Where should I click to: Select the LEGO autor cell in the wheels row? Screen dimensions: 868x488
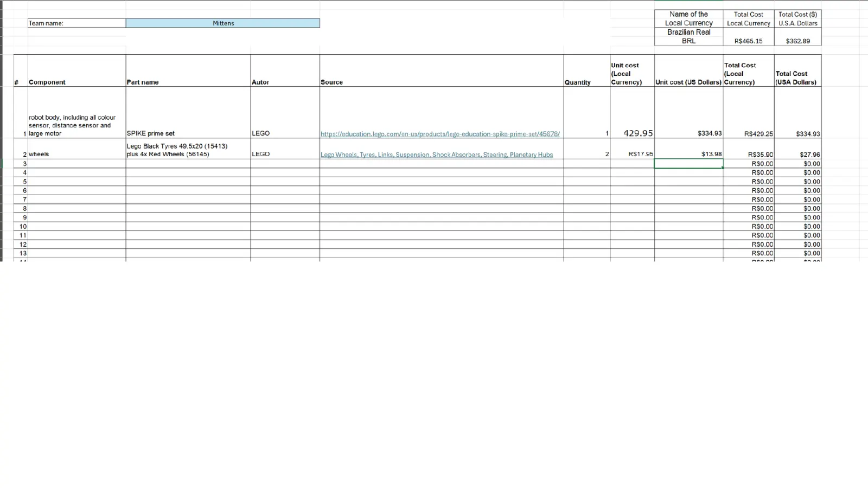285,149
